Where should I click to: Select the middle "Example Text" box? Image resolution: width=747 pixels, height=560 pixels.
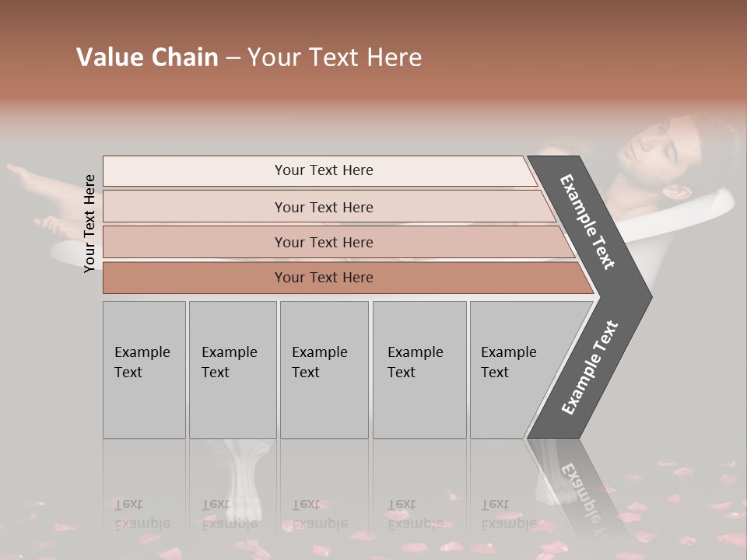click(324, 369)
